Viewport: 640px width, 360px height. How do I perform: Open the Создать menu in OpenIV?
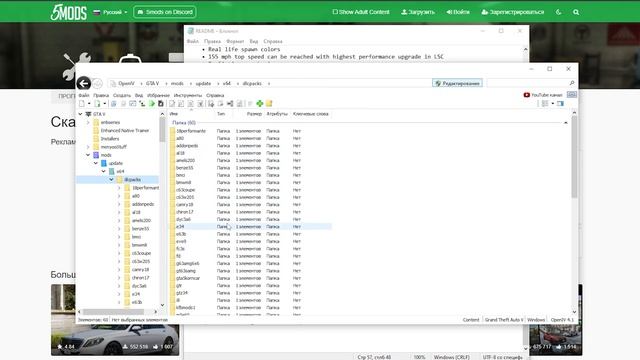[122, 95]
